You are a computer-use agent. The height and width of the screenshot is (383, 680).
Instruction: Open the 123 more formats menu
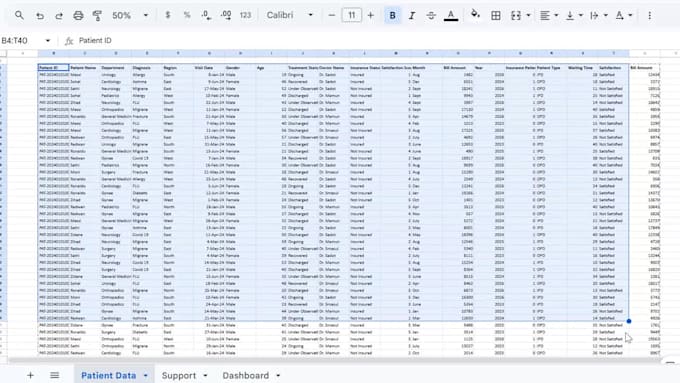245,15
